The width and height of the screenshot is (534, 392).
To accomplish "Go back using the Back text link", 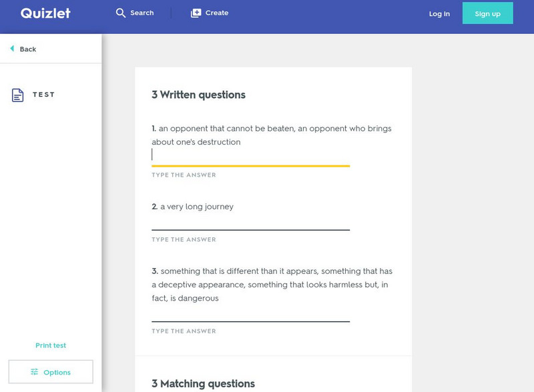I will pyautogui.click(x=28, y=49).
